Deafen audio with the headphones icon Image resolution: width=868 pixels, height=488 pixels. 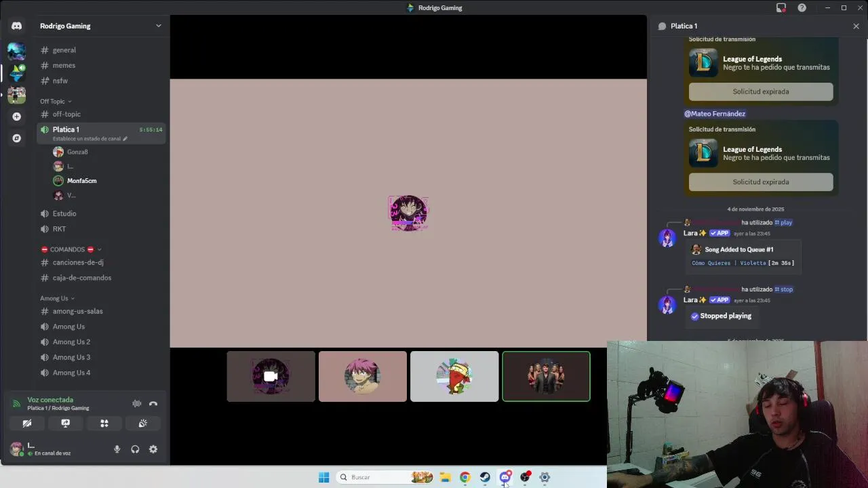[135, 449]
